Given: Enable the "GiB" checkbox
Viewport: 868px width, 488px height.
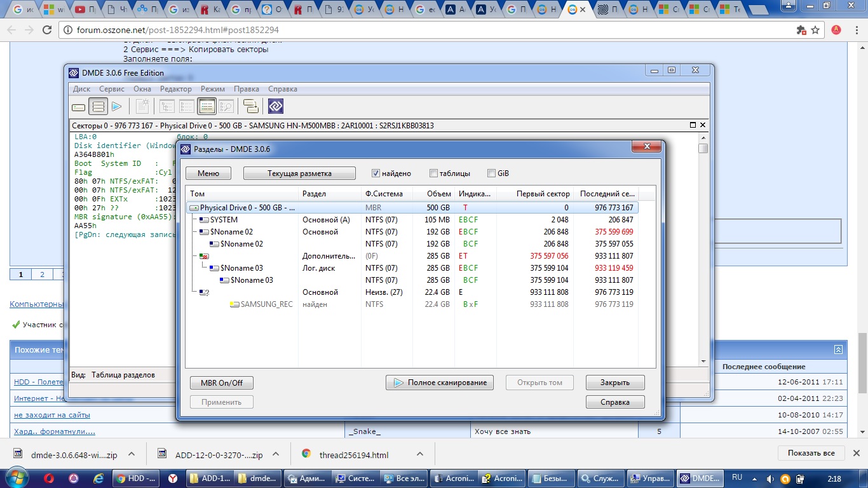Looking at the screenshot, I should (491, 173).
